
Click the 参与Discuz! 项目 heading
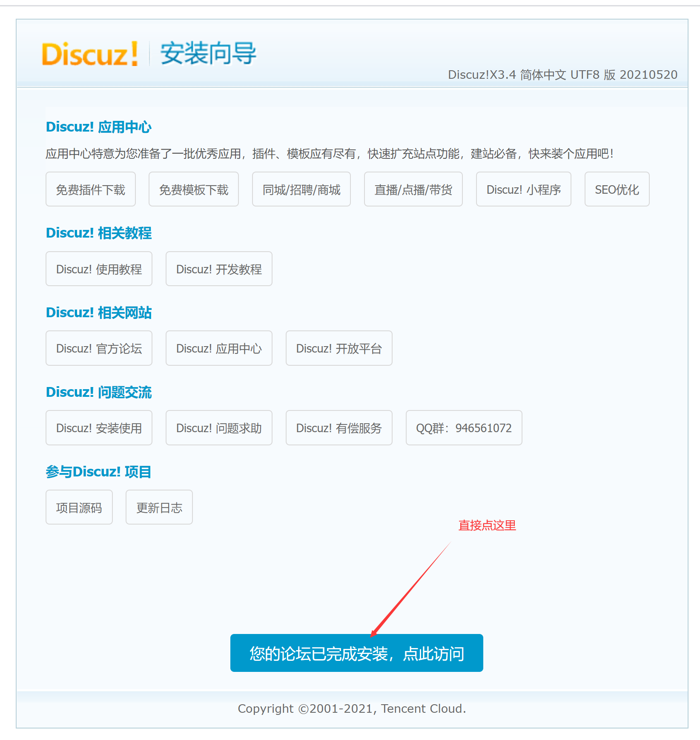coord(99,472)
